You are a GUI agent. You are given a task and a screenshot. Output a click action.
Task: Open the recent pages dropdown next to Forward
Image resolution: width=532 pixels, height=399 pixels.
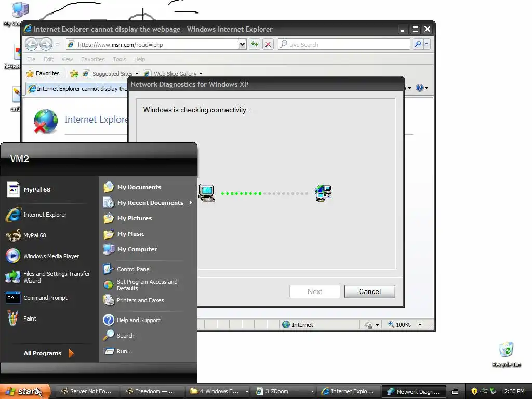[x=57, y=44]
